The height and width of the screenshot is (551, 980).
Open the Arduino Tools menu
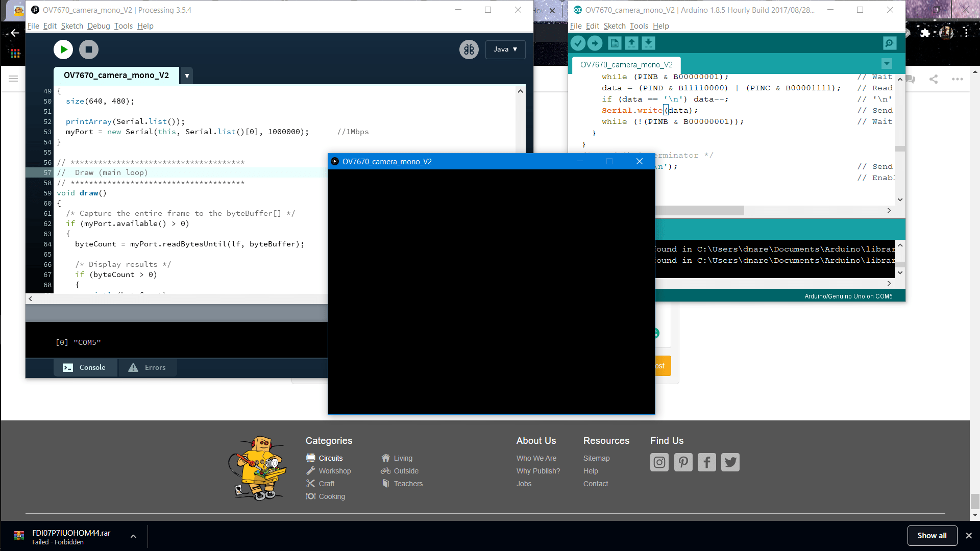coord(639,26)
